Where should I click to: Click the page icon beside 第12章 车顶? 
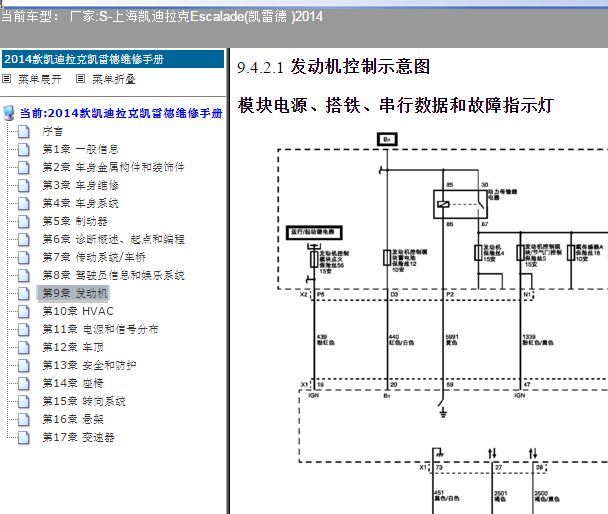[x=24, y=347]
